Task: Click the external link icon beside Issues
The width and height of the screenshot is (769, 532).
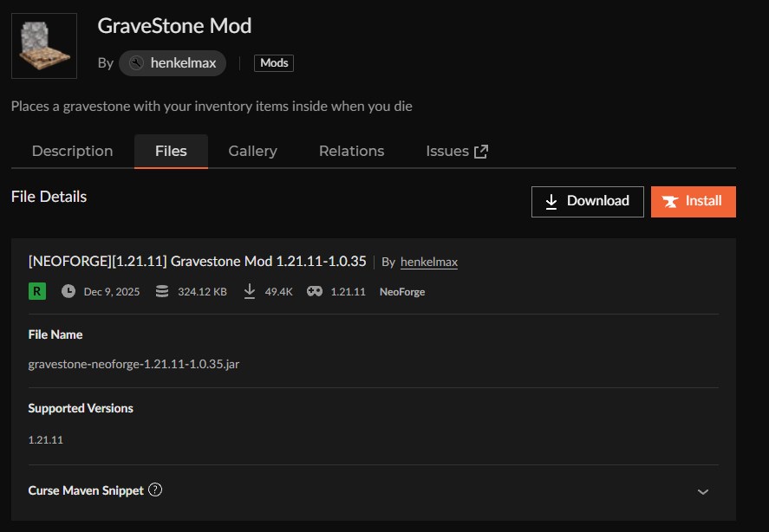Action: [481, 152]
